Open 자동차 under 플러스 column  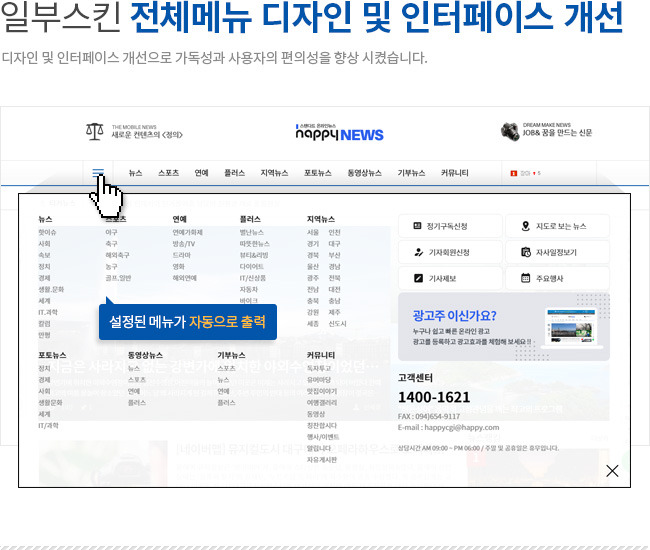click(x=249, y=289)
